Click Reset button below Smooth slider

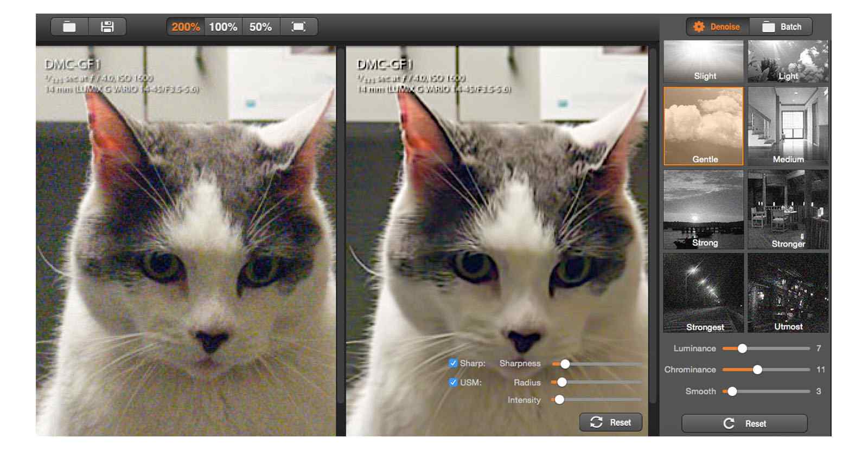(x=744, y=423)
